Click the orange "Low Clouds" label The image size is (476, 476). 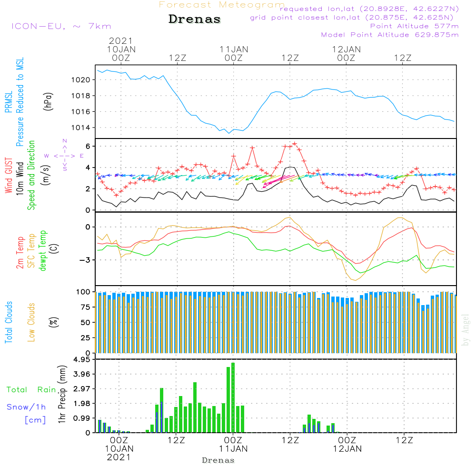pyautogui.click(x=31, y=322)
